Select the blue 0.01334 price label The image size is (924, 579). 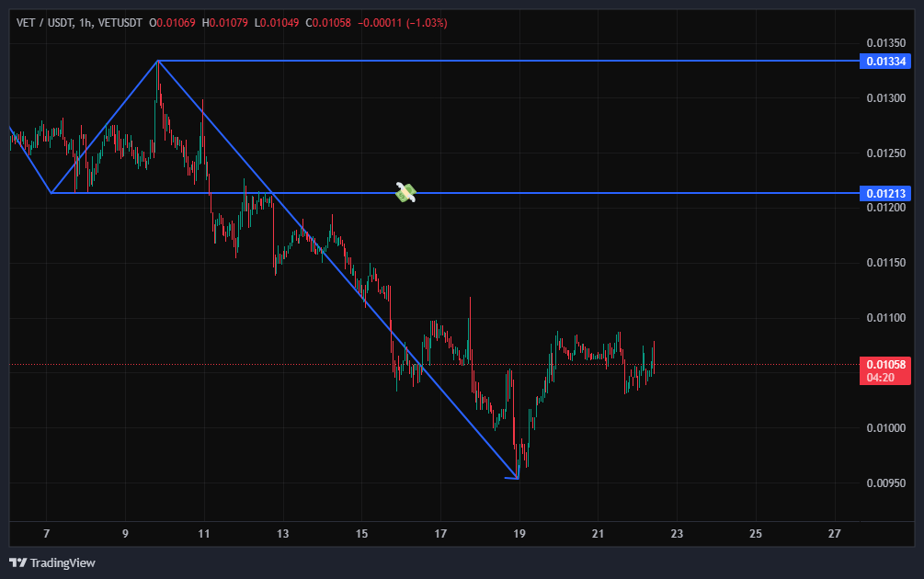click(x=885, y=62)
